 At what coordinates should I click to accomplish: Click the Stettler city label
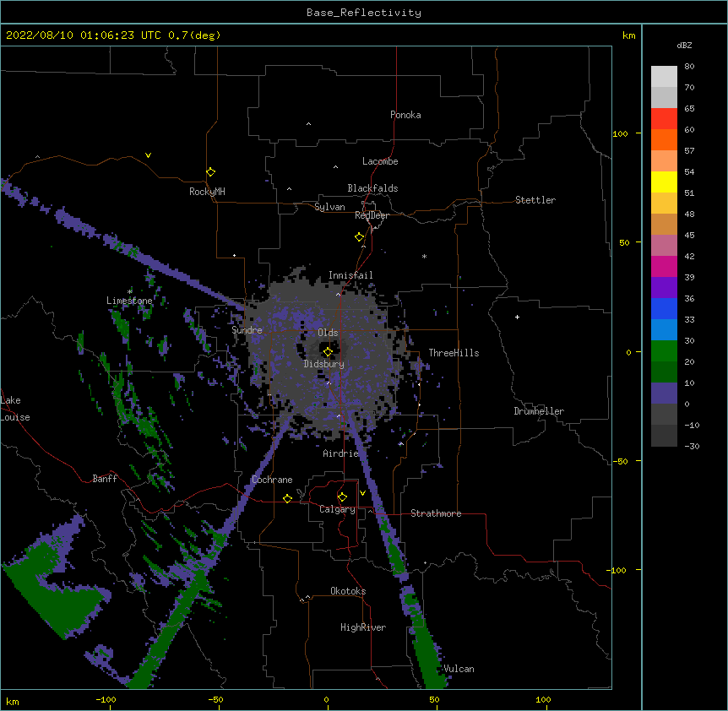click(x=535, y=200)
